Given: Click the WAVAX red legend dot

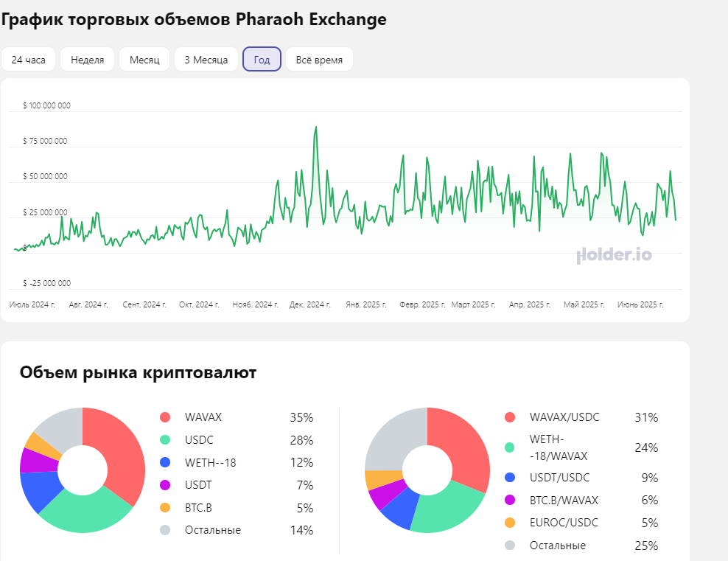Looking at the screenshot, I should click(165, 417).
